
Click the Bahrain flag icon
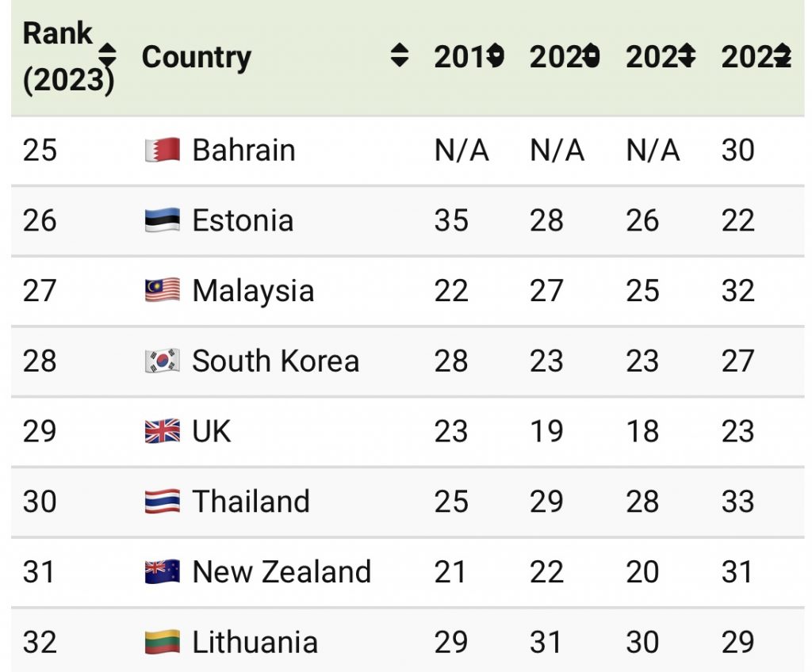(x=163, y=150)
